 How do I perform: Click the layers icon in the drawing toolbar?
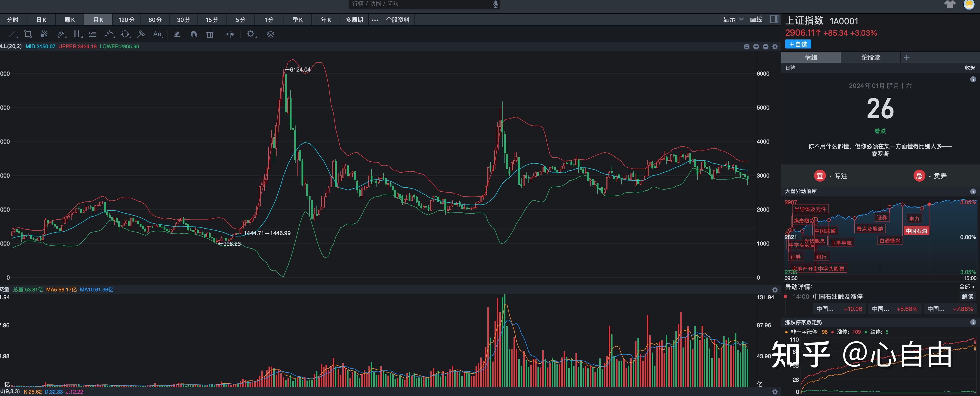pos(270,34)
